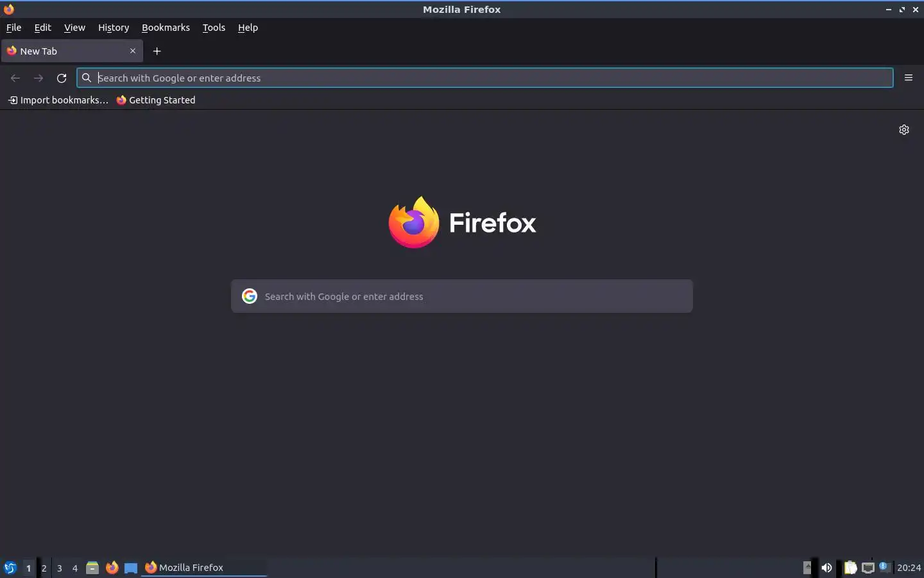This screenshot has width=924, height=578.
Task: Minimize the Firefox window
Action: (889, 10)
